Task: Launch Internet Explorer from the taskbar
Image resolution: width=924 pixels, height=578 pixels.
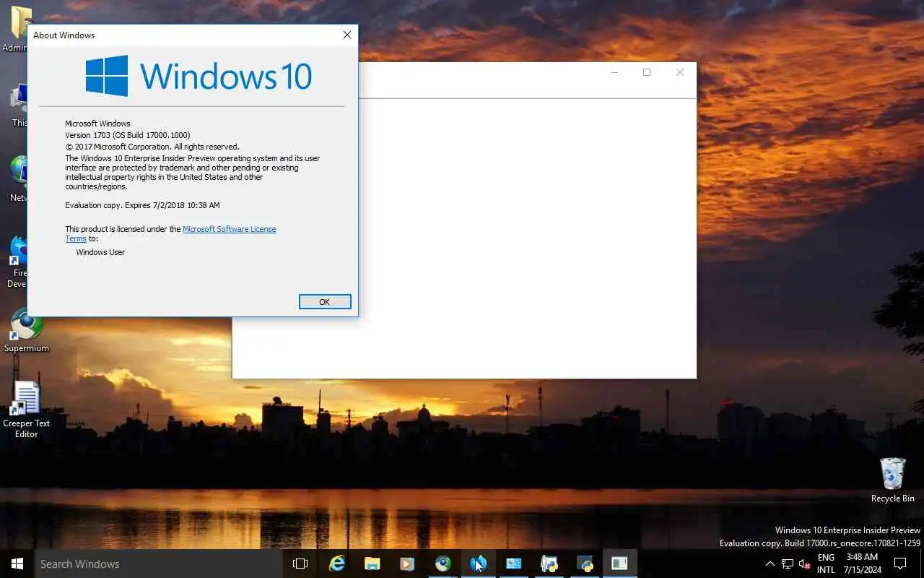Action: point(336,564)
